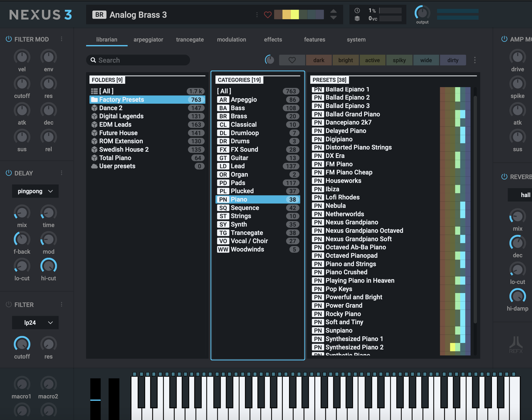Select the previous preset with up arrow
The height and width of the screenshot is (420, 532).
point(333,11)
